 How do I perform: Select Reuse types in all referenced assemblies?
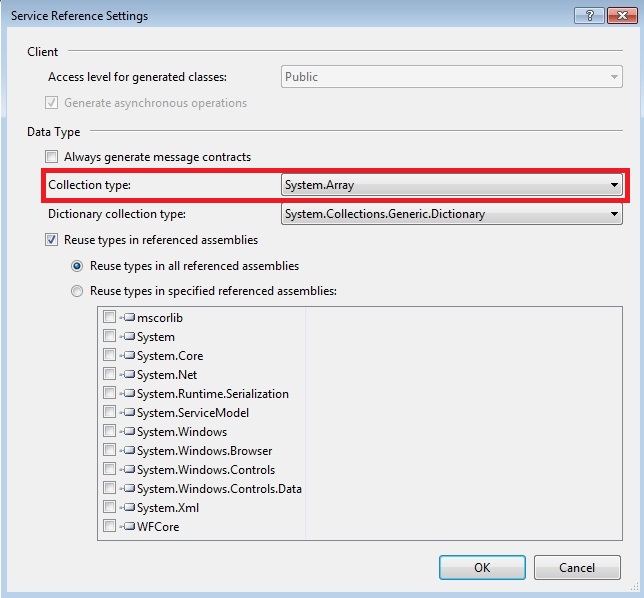(77, 266)
